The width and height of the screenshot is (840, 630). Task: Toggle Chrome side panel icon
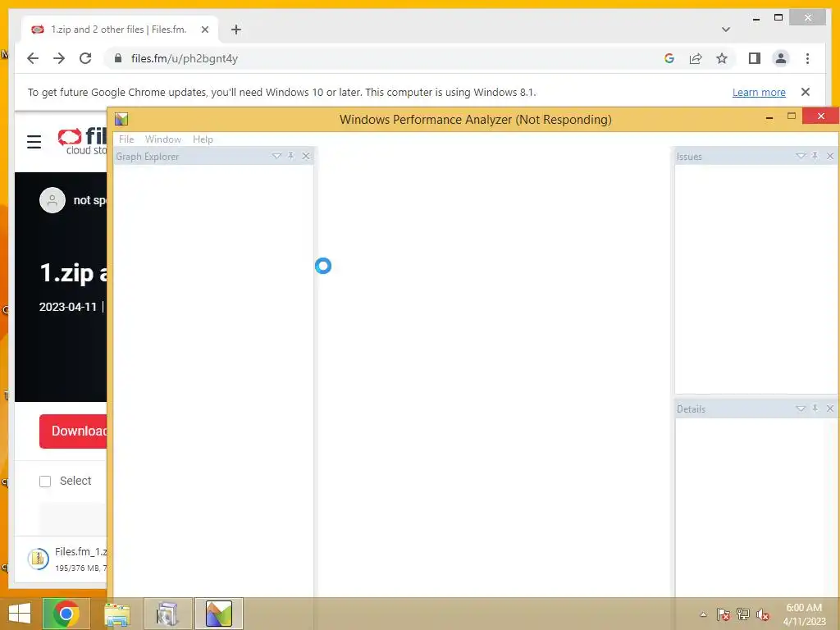[x=755, y=58]
